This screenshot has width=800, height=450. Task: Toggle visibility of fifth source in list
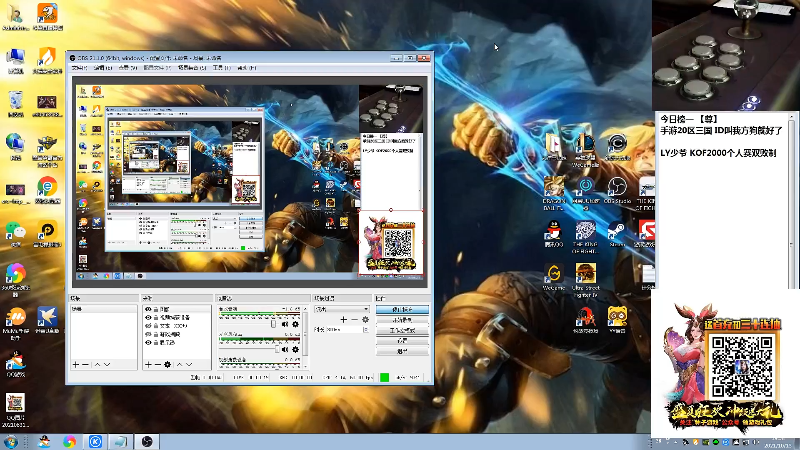(x=148, y=342)
